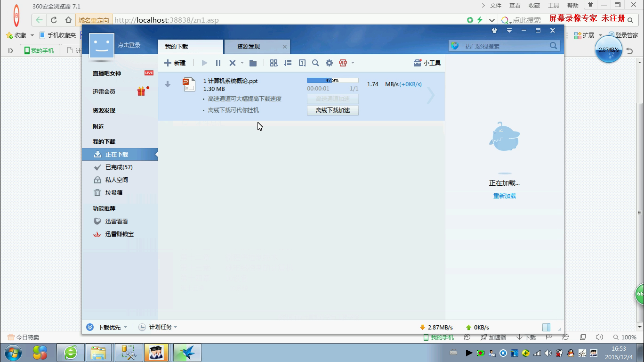Click the 离线下载加速 button
Image resolution: width=644 pixels, height=362 pixels.
[x=333, y=110]
